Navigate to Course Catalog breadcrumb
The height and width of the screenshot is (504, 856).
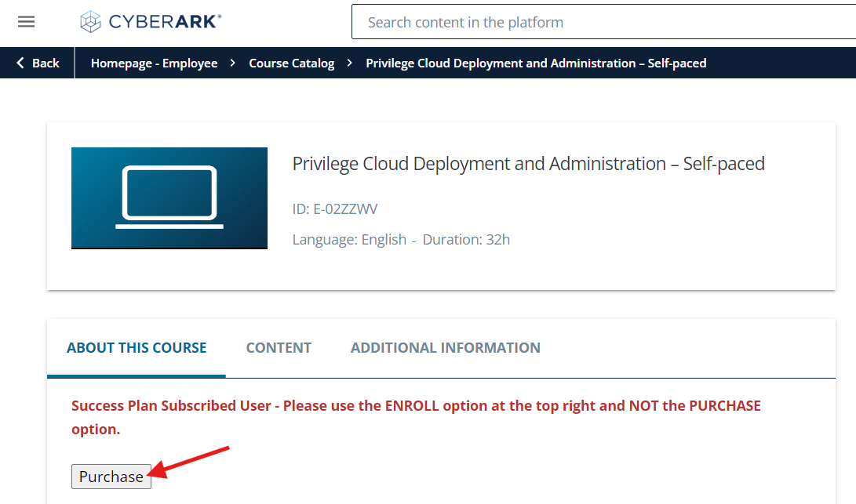(291, 63)
